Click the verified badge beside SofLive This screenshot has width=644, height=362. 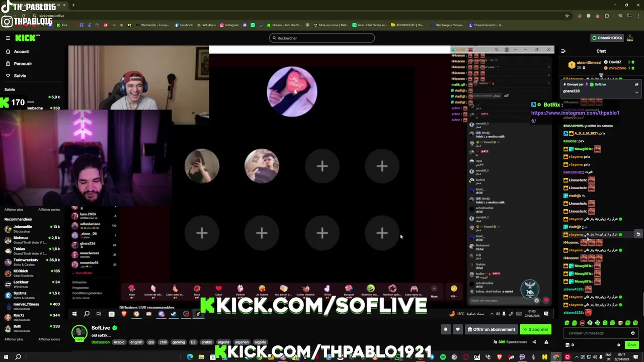(115, 328)
